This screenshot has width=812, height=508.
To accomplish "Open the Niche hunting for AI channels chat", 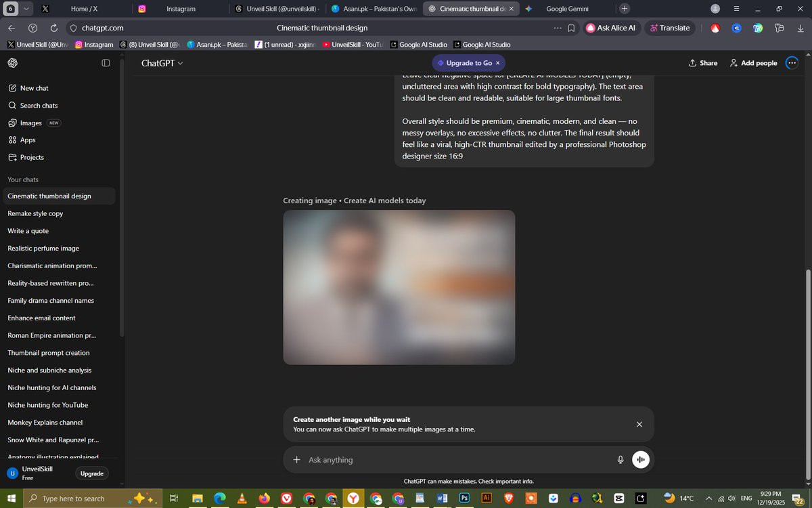I will point(60,388).
